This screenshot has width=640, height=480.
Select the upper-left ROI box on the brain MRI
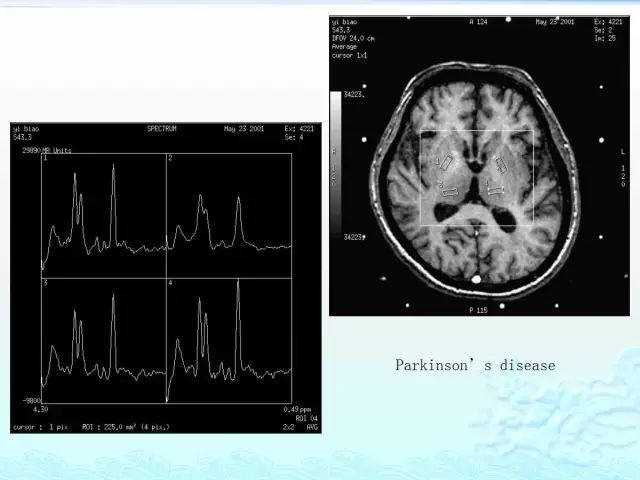[447, 162]
